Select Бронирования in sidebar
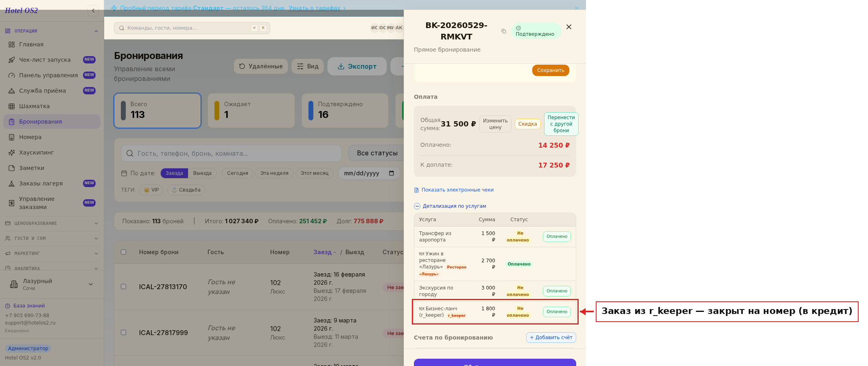Viewport: 868px width, 366px height. coord(52,122)
